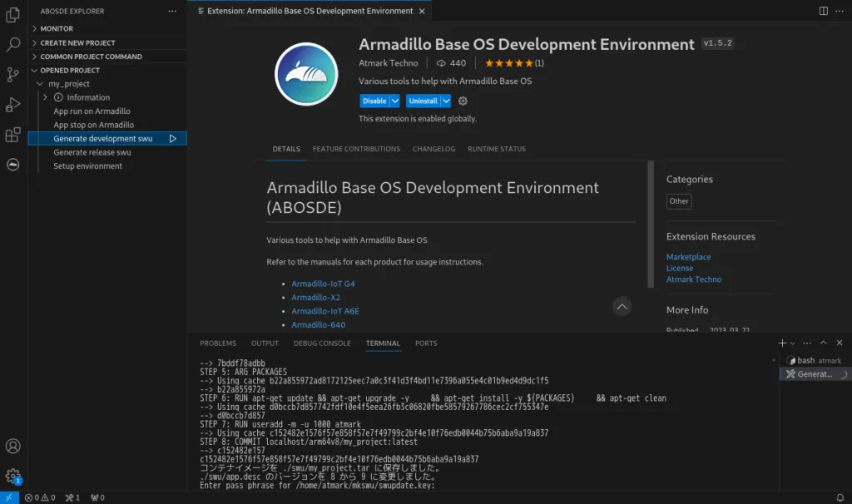The height and width of the screenshot is (504, 852).
Task: Click the extension settings gear icon
Action: click(463, 101)
